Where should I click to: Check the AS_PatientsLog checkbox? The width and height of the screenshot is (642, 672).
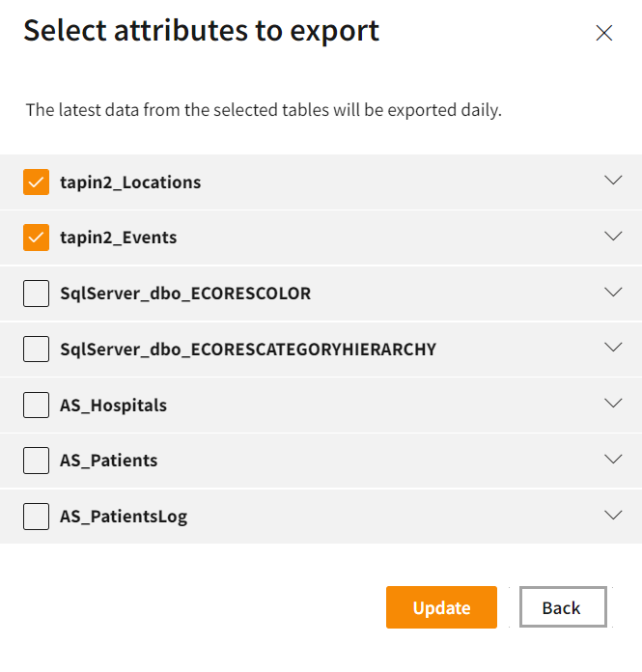[37, 517]
